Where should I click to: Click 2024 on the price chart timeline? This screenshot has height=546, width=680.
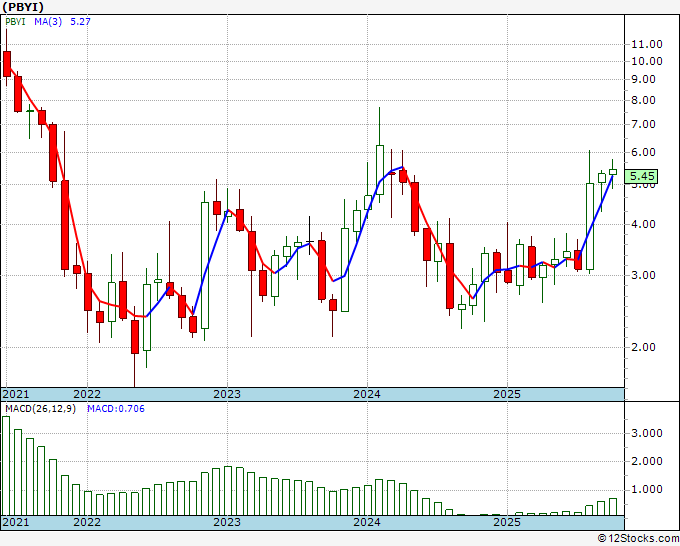[367, 394]
